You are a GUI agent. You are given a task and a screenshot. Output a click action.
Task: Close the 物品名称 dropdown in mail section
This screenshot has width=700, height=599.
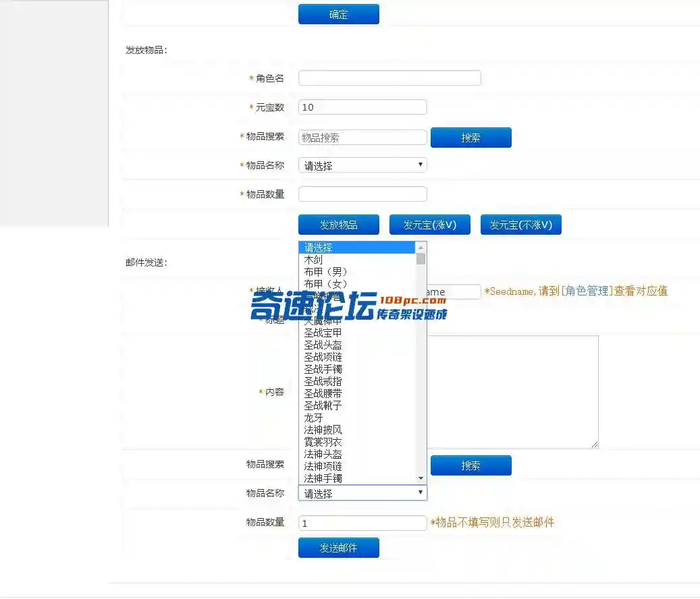(x=362, y=493)
